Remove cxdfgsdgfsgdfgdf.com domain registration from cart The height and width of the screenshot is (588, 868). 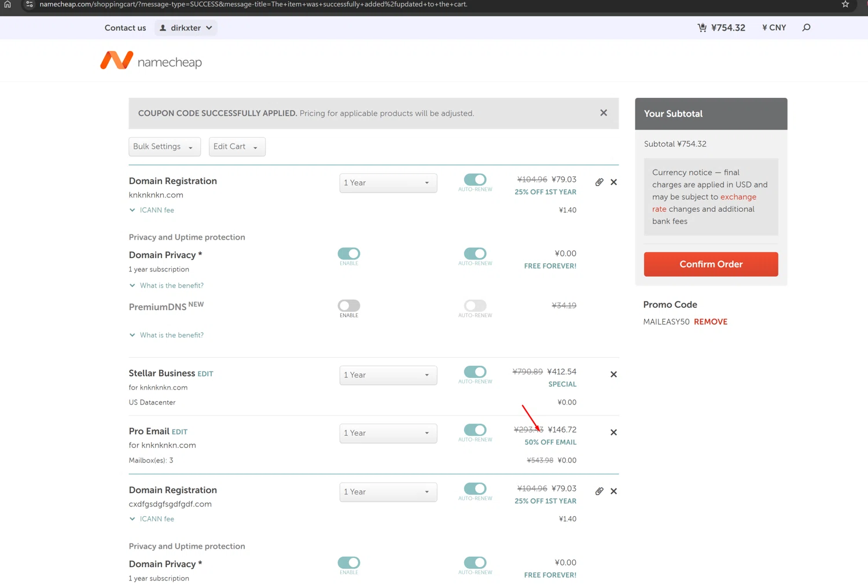(x=614, y=491)
